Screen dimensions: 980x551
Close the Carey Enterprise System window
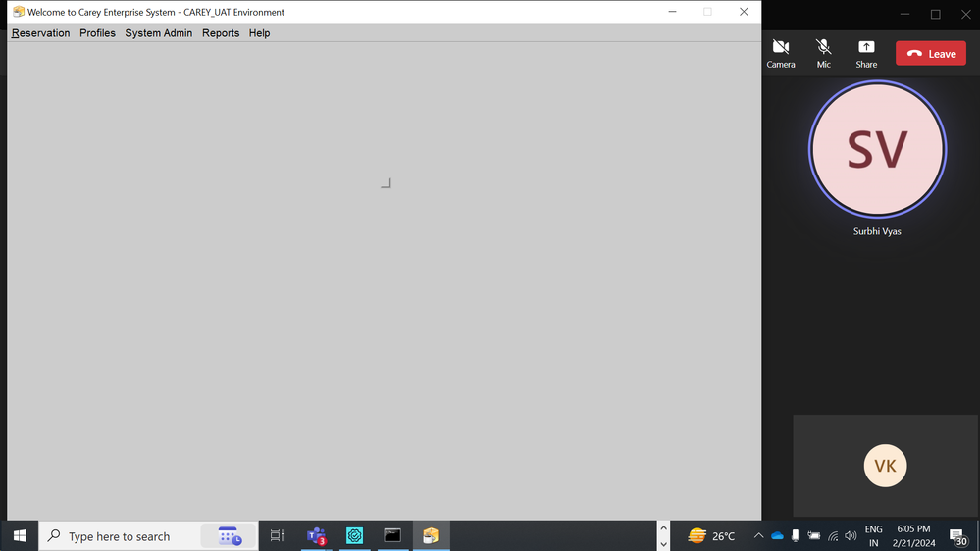(744, 12)
